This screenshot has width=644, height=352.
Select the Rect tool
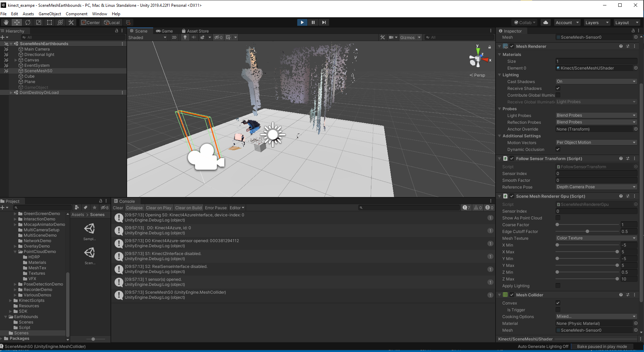coord(49,22)
